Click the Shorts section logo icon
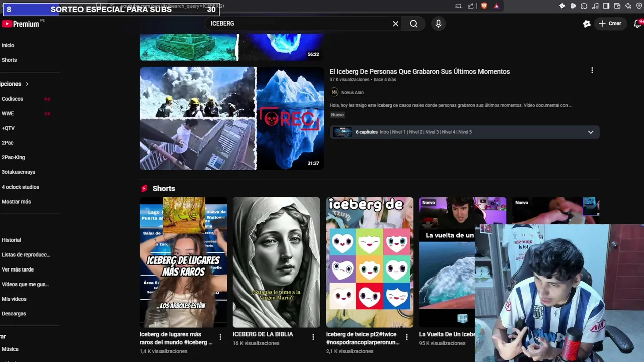 coord(144,188)
